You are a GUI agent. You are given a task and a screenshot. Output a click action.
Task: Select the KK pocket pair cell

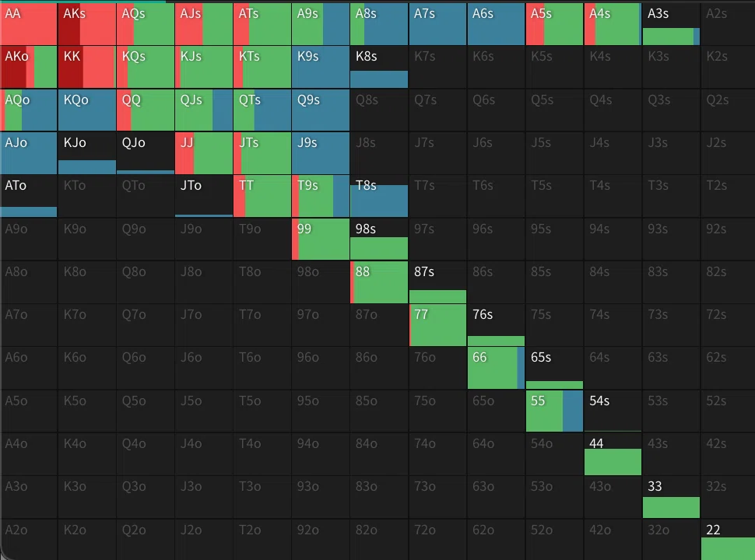(86, 68)
